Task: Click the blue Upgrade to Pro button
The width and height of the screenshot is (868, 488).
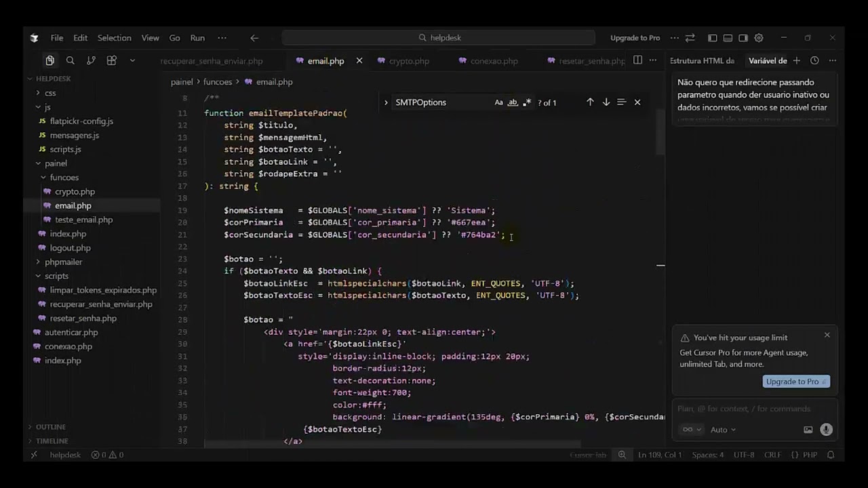Action: (796, 382)
